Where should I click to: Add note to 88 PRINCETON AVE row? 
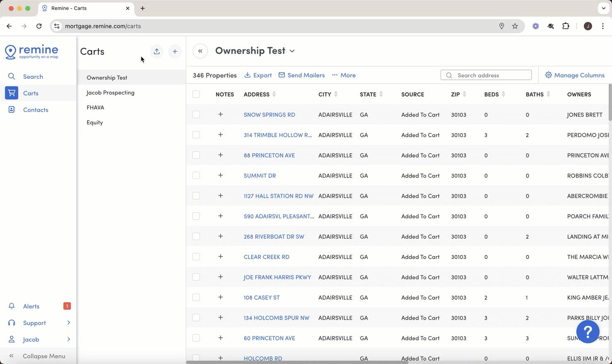(221, 155)
